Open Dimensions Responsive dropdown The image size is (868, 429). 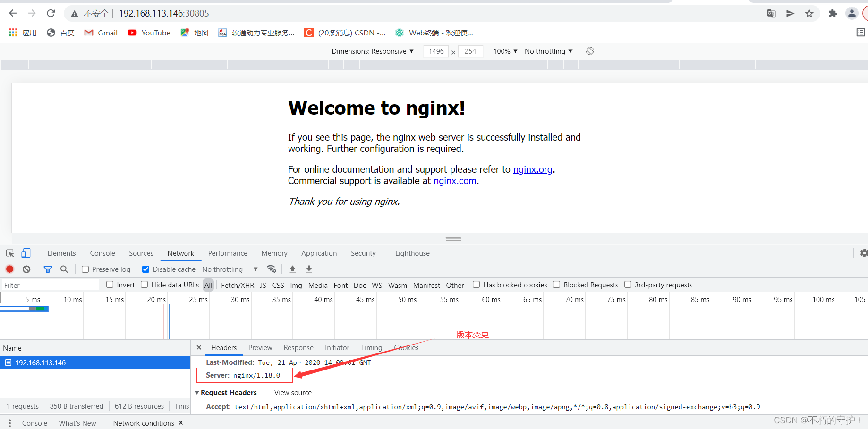[x=373, y=51]
